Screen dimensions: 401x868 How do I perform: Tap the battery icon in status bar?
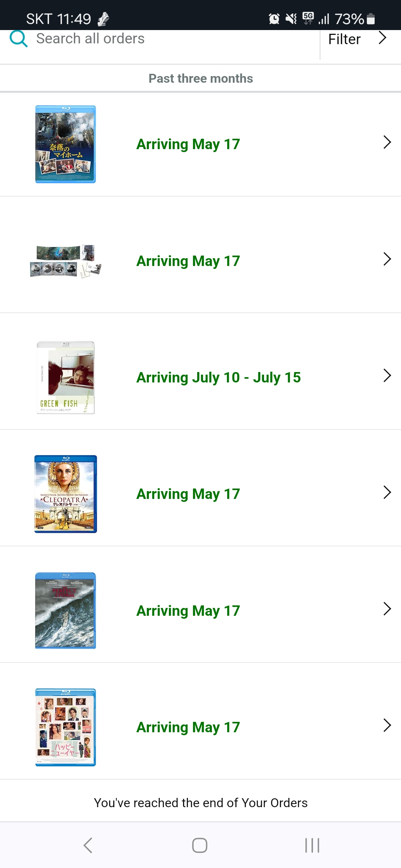(x=371, y=19)
